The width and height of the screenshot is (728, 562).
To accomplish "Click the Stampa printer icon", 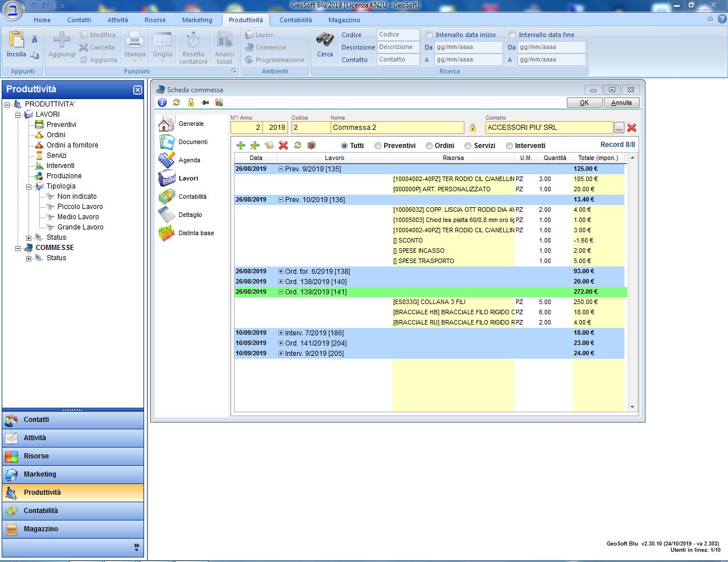I will (135, 40).
